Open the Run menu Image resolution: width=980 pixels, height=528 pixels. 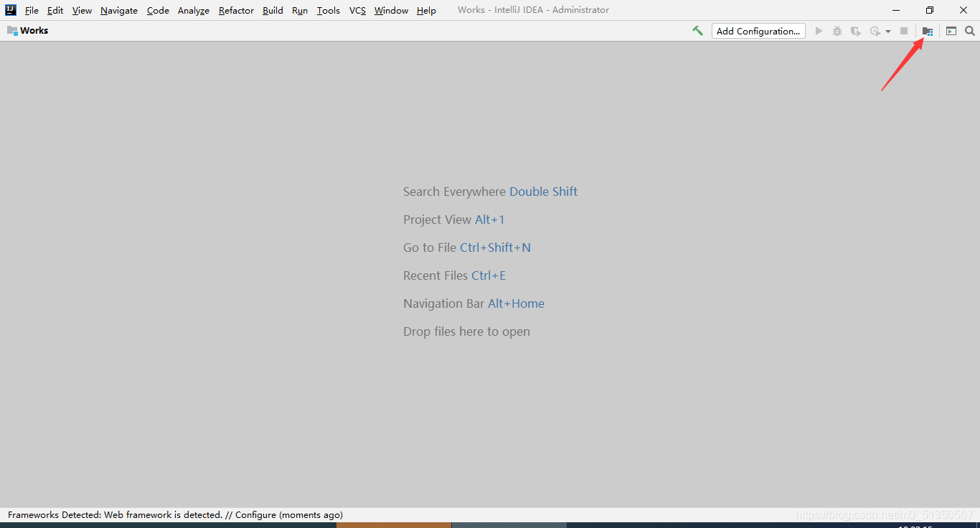tap(300, 10)
